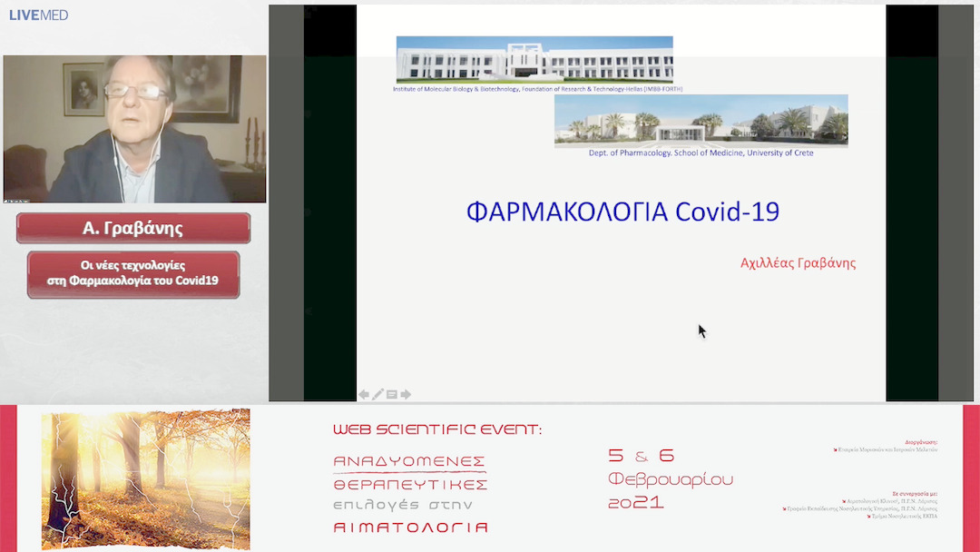The image size is (980, 552).
Task: Click 'Dept. of Pharmacology. School of Medicine' caption
Action: (701, 153)
